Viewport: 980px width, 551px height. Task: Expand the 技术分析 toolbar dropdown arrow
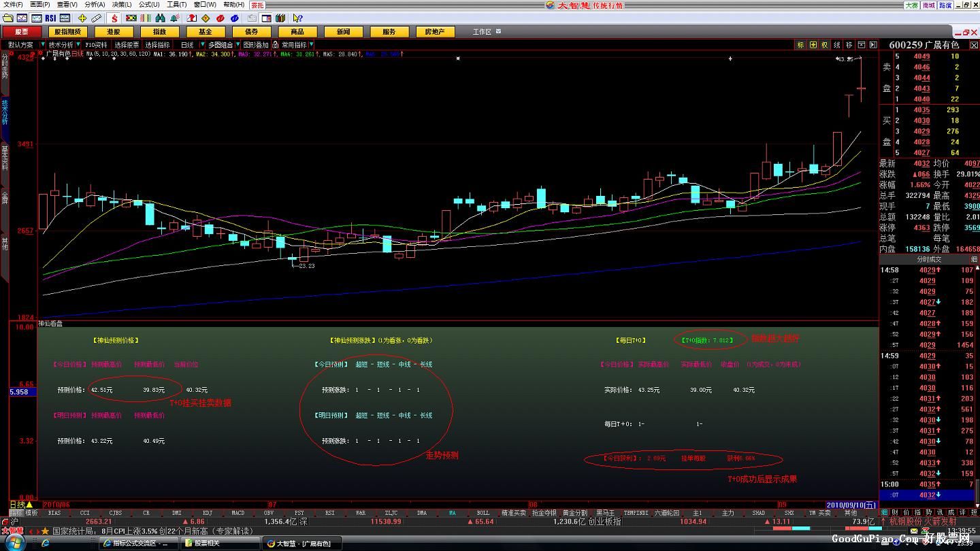pyautogui.click(x=78, y=45)
